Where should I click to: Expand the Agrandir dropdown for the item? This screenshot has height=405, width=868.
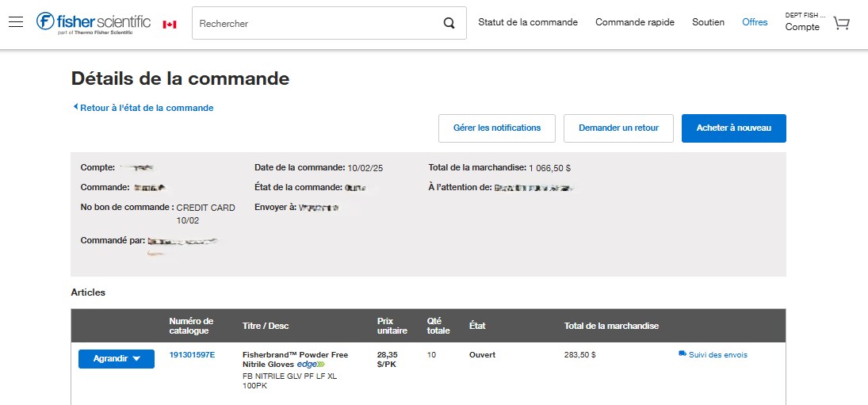(x=117, y=358)
